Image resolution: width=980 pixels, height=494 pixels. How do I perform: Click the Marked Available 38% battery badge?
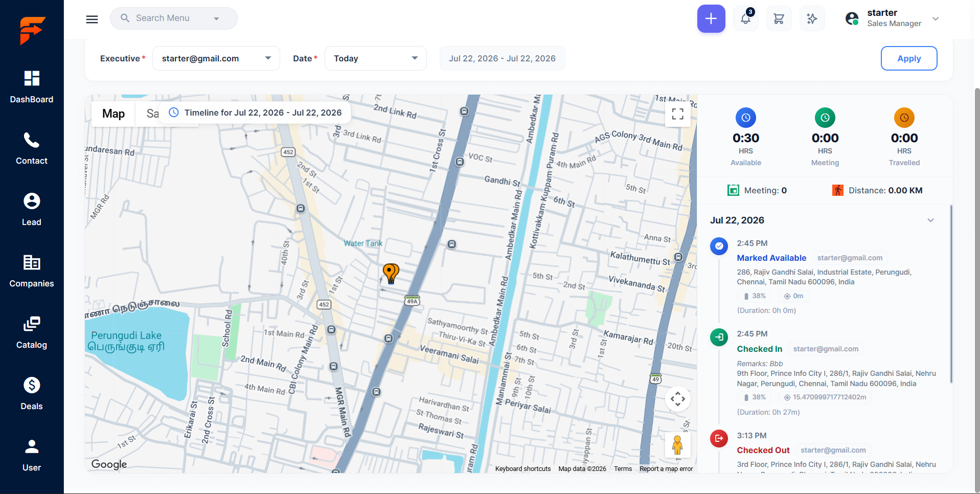tap(755, 296)
